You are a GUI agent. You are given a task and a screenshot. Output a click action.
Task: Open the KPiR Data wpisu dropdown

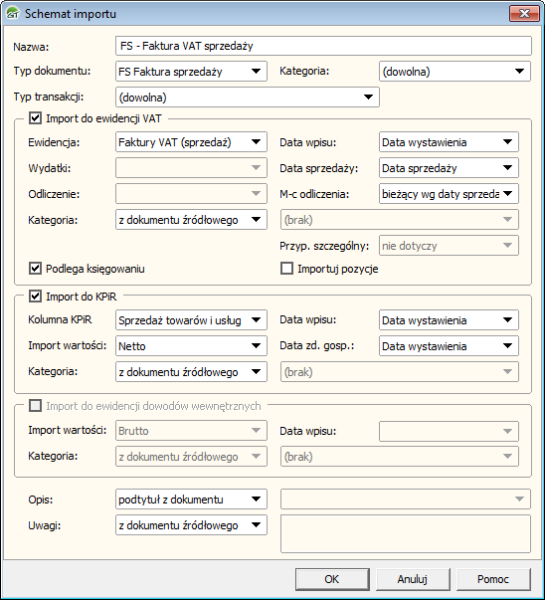click(449, 320)
